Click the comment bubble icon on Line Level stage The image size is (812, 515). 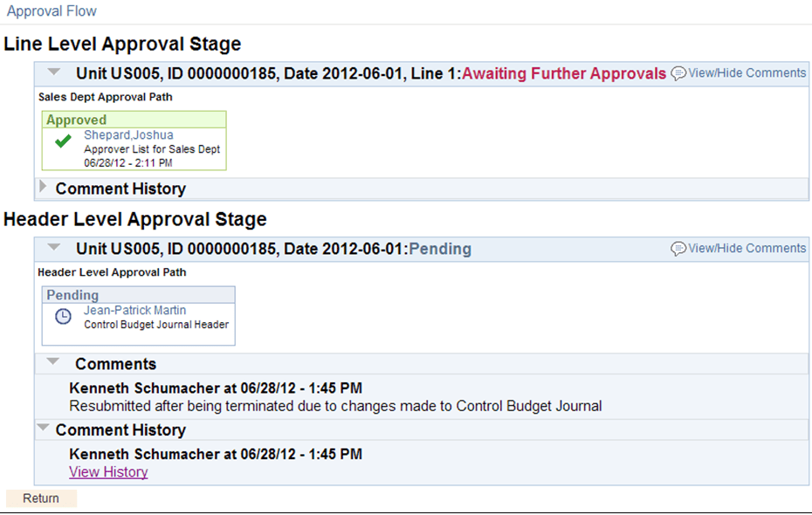pos(677,73)
